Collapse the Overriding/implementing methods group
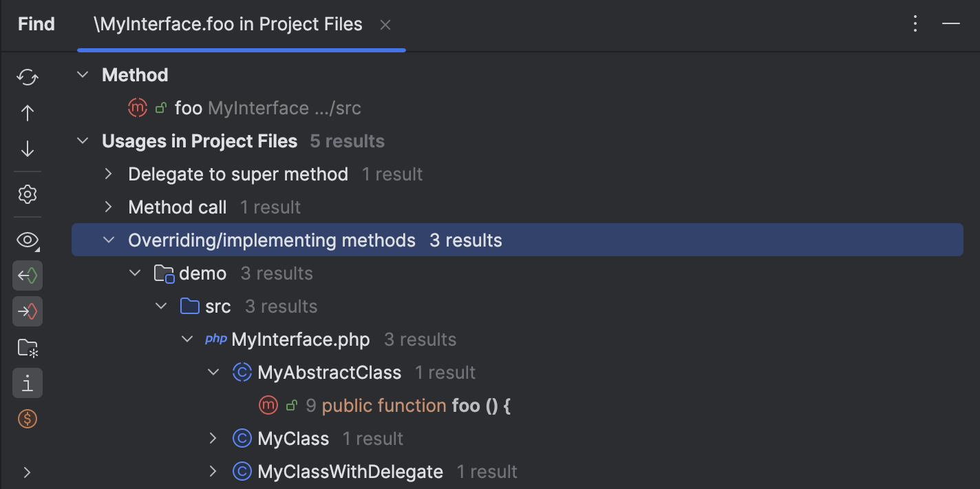This screenshot has height=489, width=980. pos(108,240)
